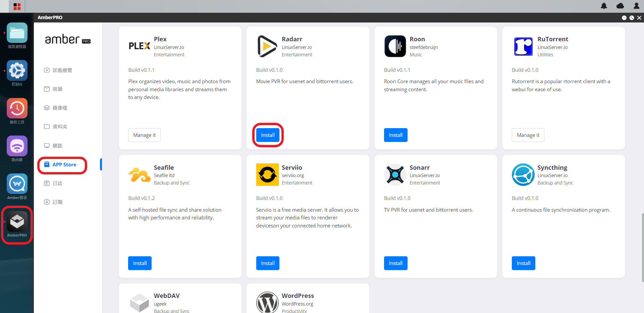This screenshot has width=644, height=313.
Task: Open the file browser desktop icon
Action: pos(17,33)
